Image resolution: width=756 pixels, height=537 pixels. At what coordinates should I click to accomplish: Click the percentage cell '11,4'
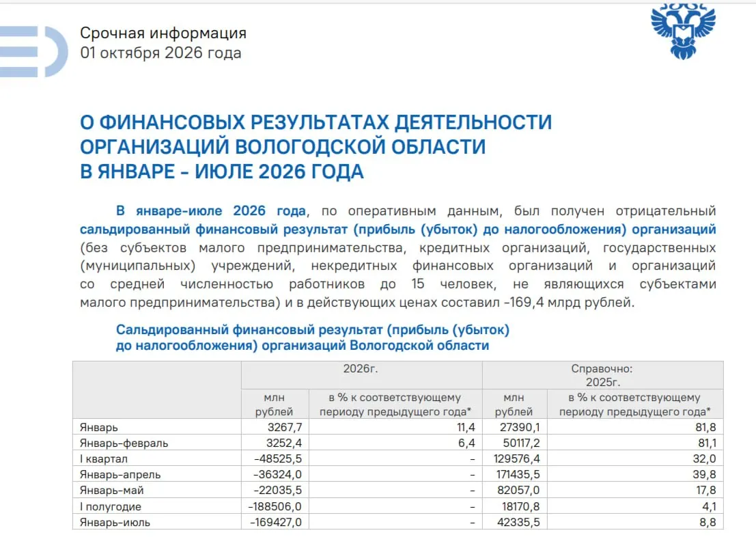click(466, 428)
